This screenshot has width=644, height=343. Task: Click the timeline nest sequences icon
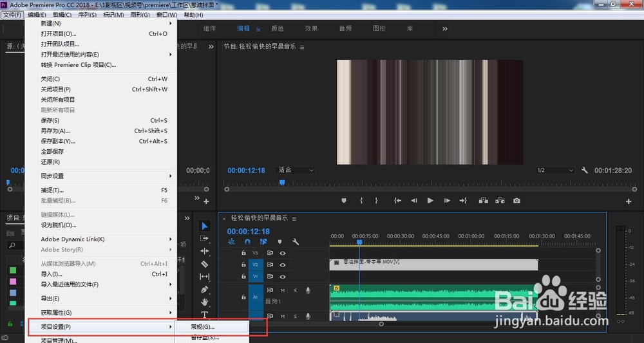tap(232, 242)
